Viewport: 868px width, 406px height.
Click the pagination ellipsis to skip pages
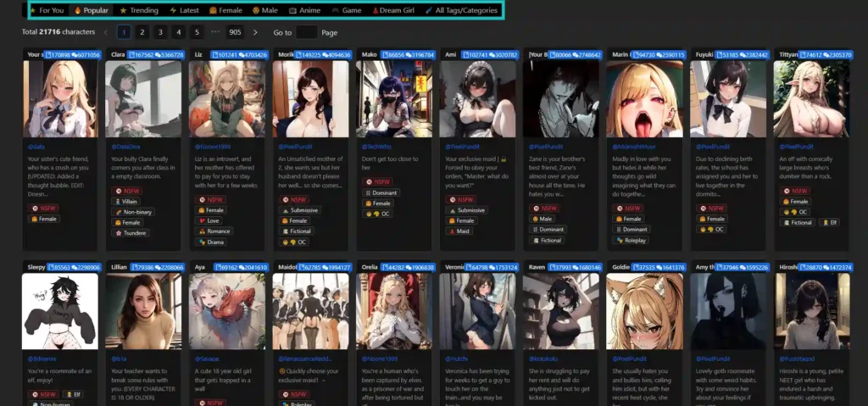pyautogui.click(x=215, y=32)
